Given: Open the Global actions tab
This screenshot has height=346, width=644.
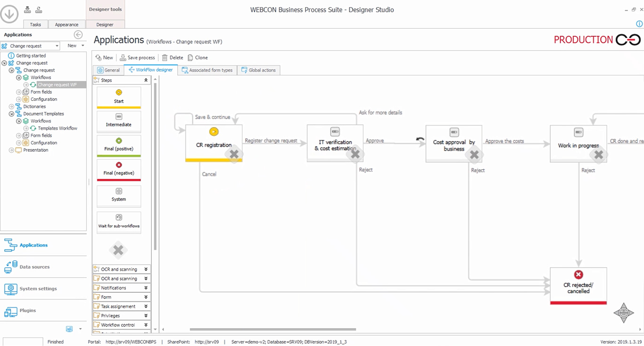Looking at the screenshot, I should [258, 70].
